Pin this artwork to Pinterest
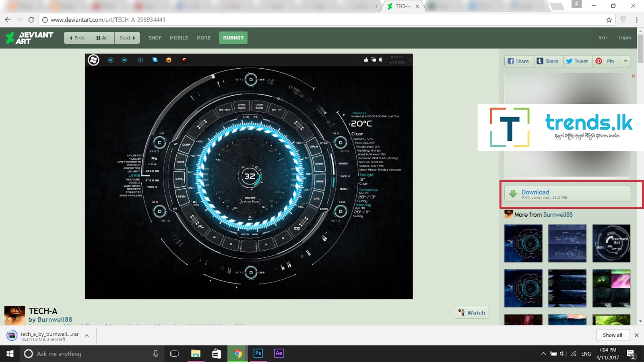 pos(607,61)
